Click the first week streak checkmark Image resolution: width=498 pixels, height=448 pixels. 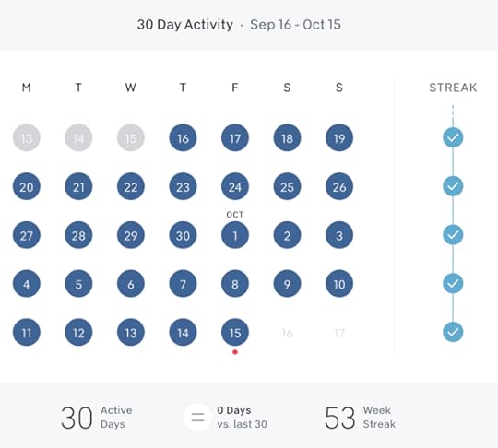[453, 137]
